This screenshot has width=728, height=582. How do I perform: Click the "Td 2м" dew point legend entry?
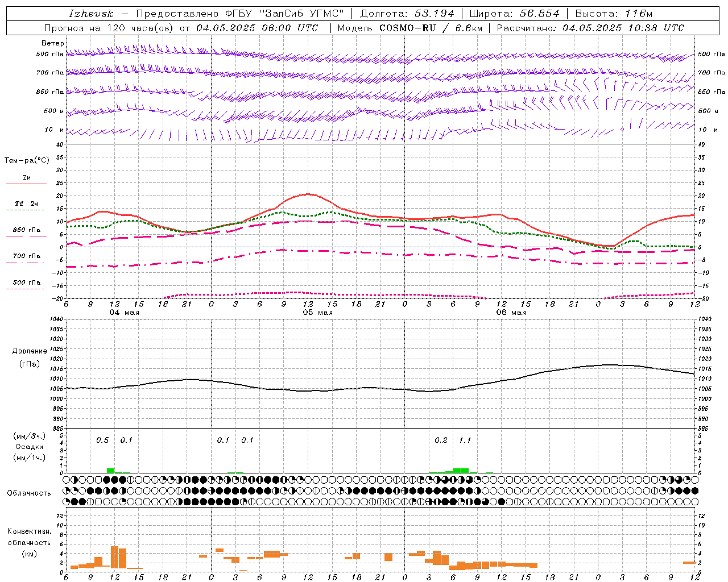pos(26,203)
